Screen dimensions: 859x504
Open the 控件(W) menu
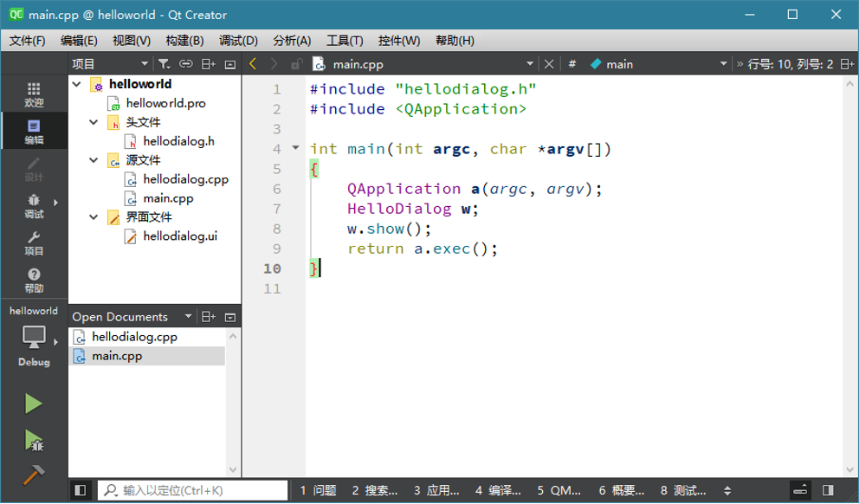(399, 41)
